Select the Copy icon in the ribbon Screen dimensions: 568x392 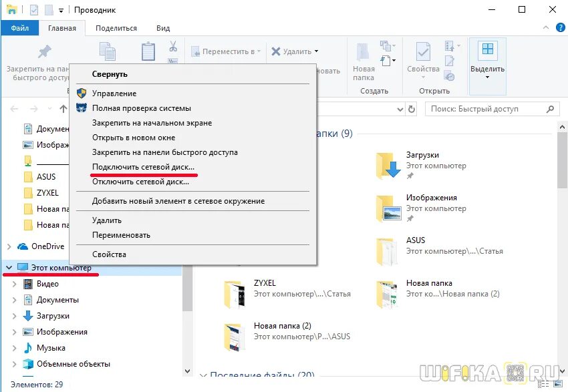107,50
